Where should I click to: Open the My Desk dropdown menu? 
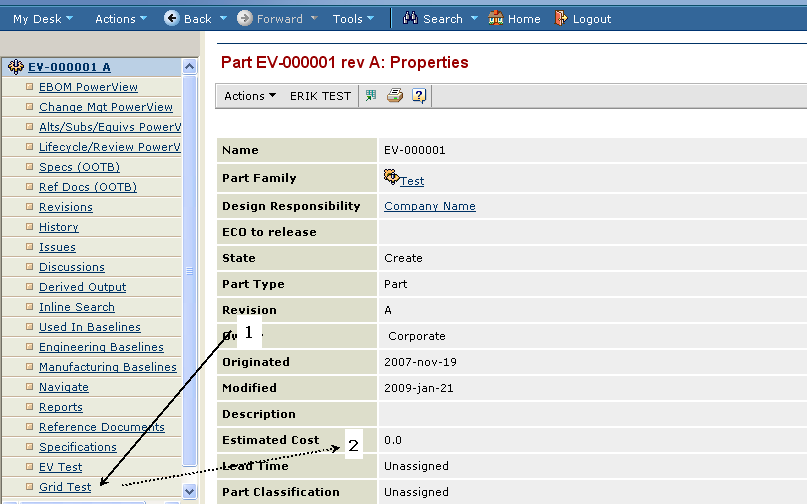tap(42, 18)
